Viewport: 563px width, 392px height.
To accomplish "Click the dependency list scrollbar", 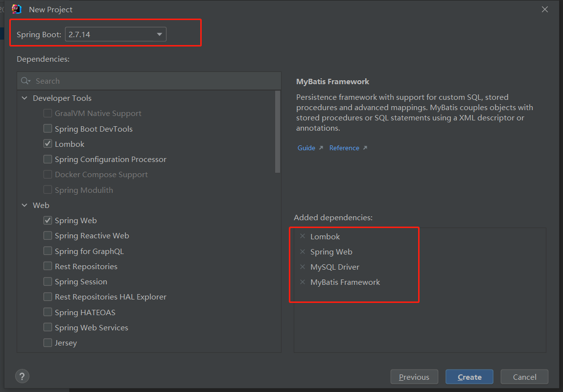I will point(278,132).
